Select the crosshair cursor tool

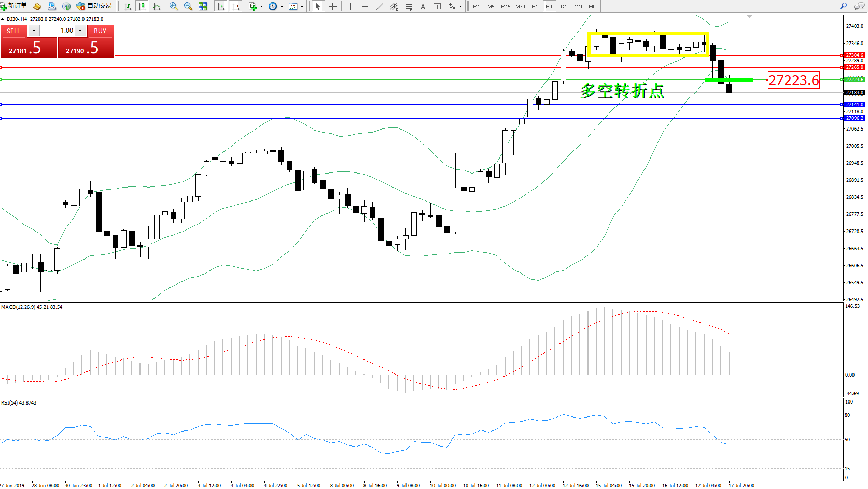click(x=333, y=6)
